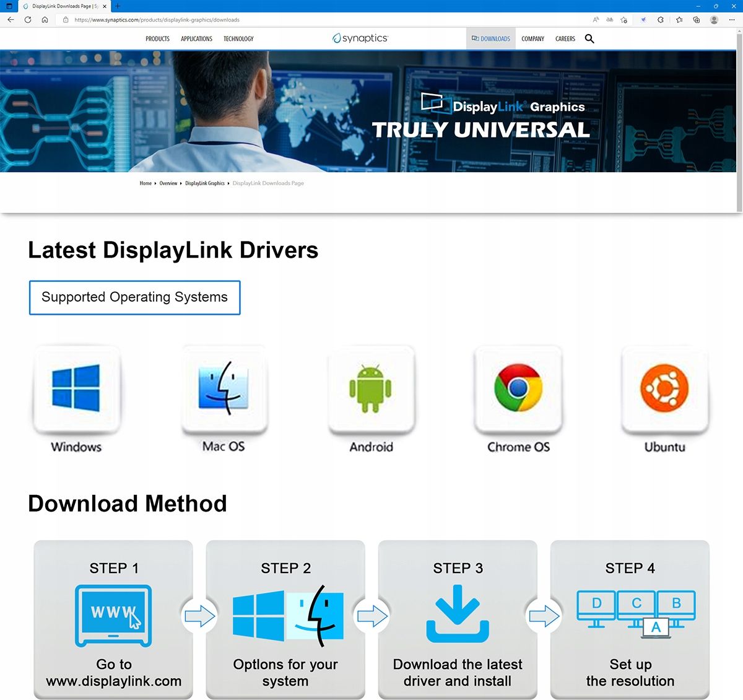Click the DisplayLink Downloads Page breadcrumb

[268, 183]
